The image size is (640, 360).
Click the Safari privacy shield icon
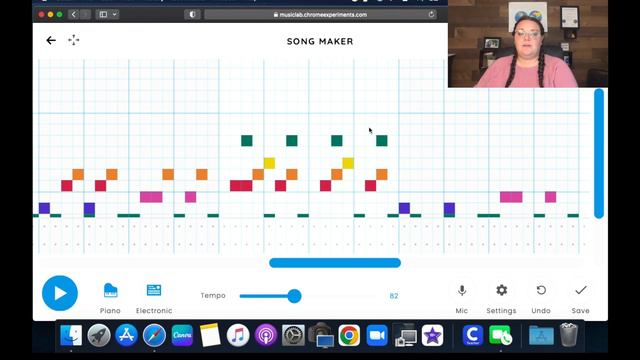coord(192,15)
